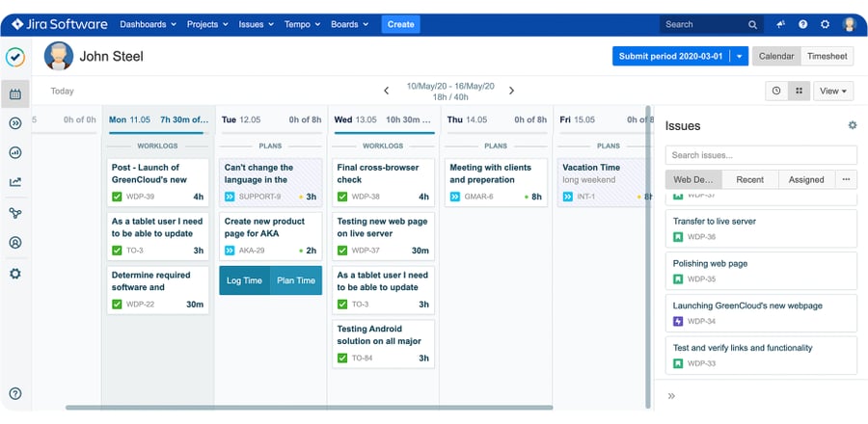
Task: Click the horizontal calendar scrollbar
Action: tap(309, 408)
